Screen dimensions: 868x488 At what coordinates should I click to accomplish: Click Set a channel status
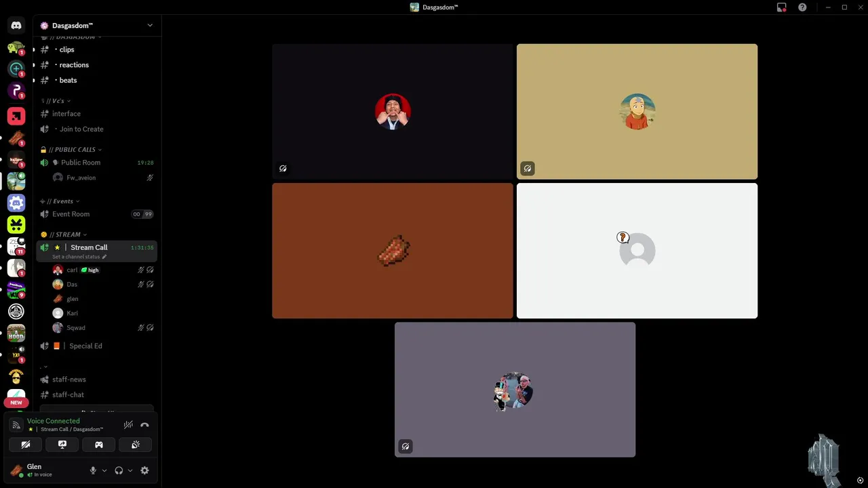pyautogui.click(x=76, y=257)
